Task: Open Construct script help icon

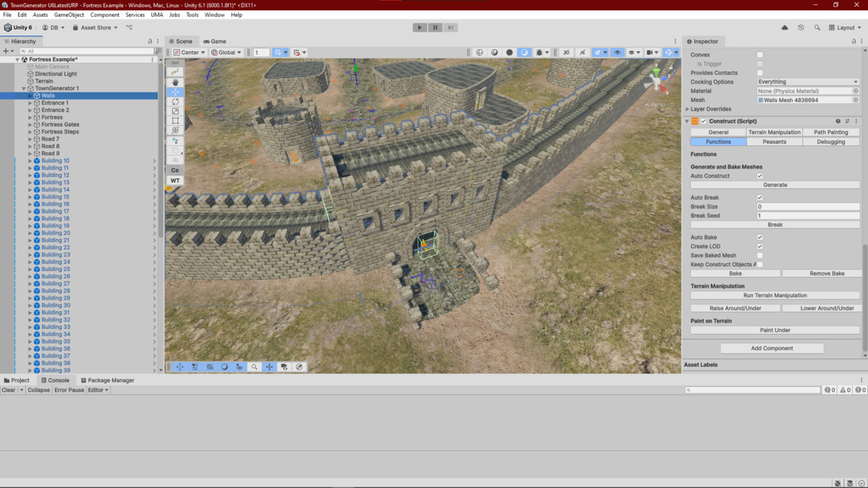Action: pos(838,121)
